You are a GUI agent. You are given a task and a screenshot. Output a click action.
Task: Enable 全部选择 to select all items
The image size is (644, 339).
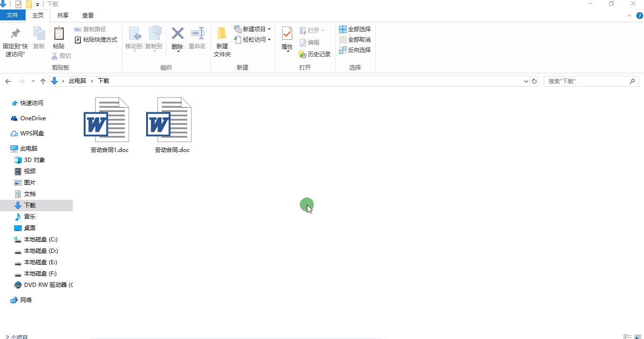click(x=355, y=29)
